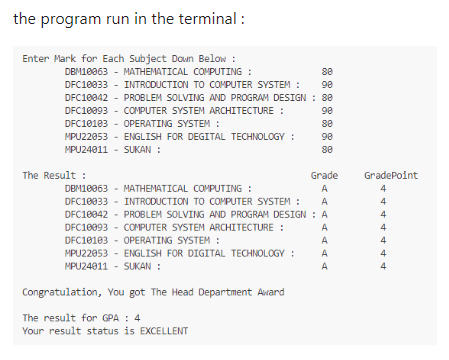Click mark 90 beside Computer System Architecture
Screen dimensions: 449x360
pos(327,111)
